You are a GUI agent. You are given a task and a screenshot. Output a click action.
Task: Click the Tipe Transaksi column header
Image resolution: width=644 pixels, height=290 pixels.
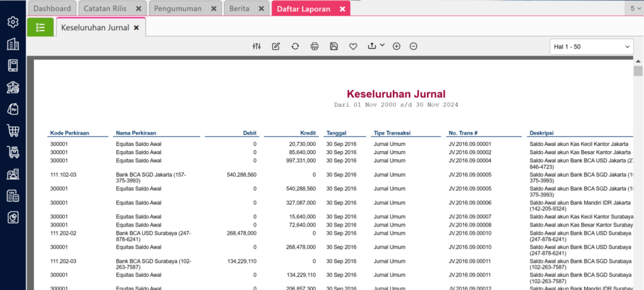[392, 133]
